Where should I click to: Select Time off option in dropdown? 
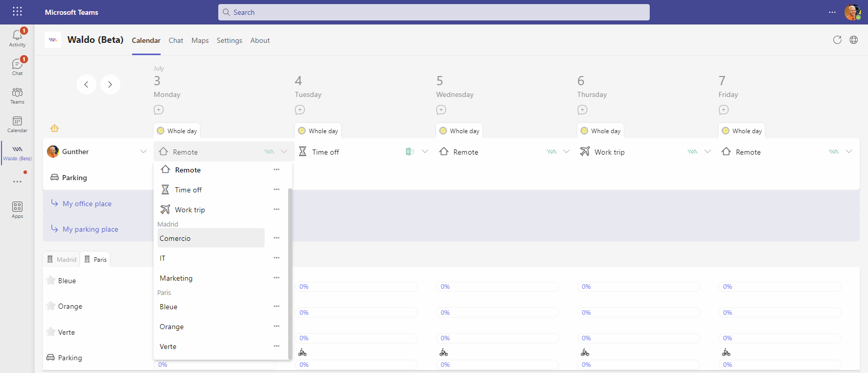coord(212,190)
